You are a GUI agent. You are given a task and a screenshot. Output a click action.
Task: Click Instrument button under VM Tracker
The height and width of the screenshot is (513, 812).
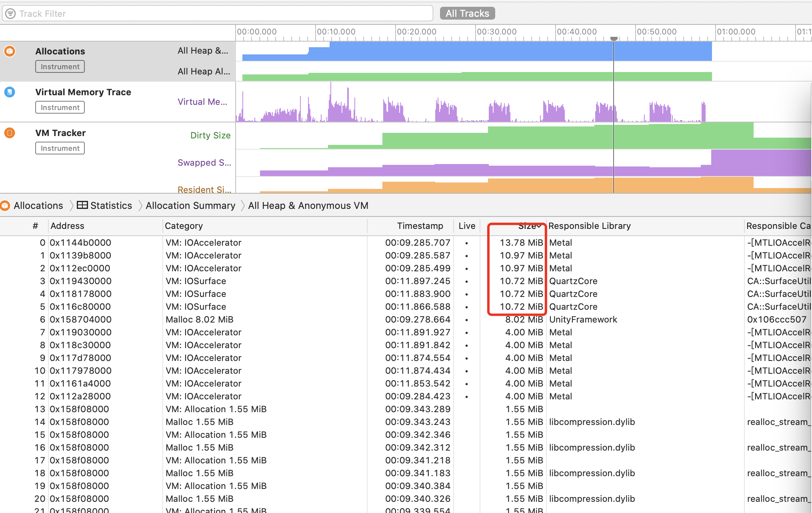click(x=60, y=148)
